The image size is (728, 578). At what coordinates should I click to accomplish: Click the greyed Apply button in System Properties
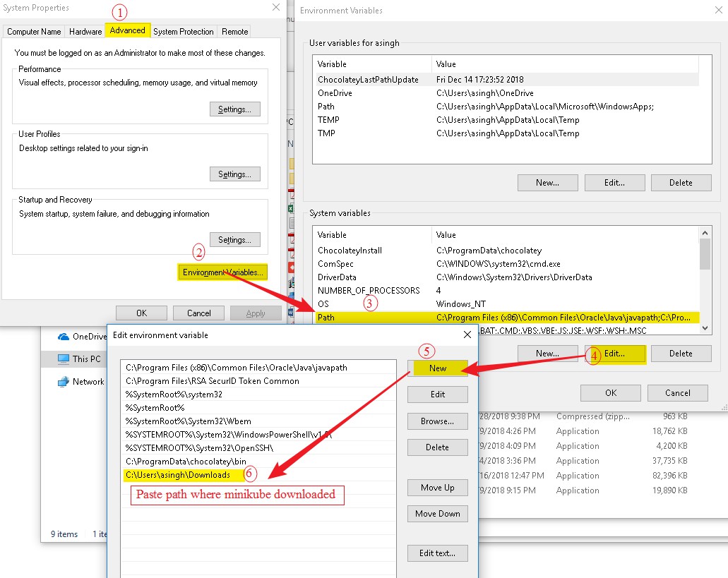[256, 313]
